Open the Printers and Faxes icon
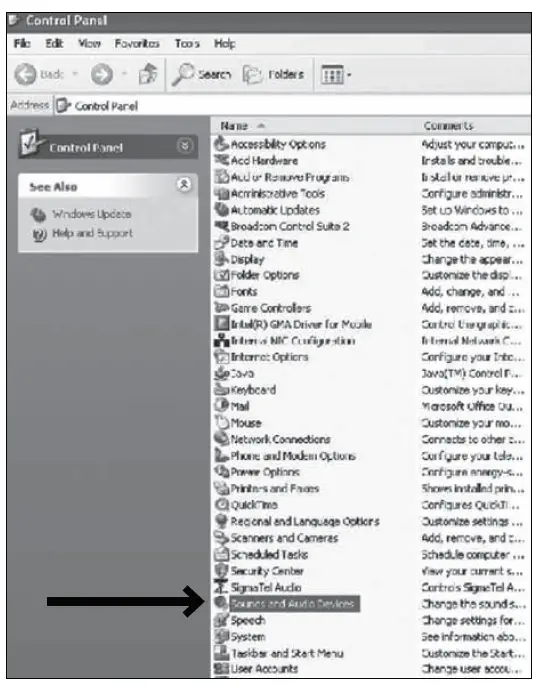Screen dimensions: 539x685 coord(221,488)
